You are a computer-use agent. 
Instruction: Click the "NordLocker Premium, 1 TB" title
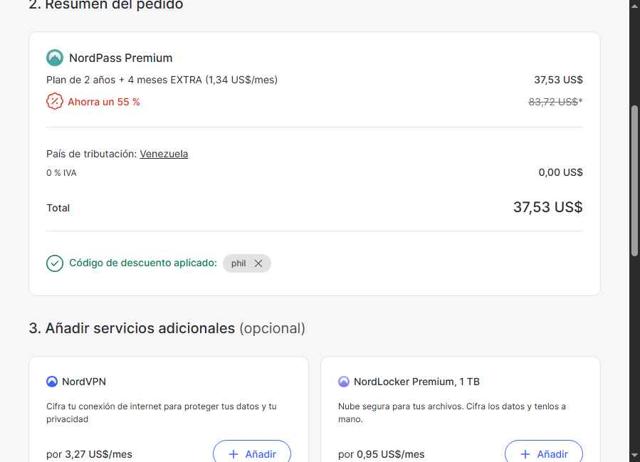coord(416,382)
